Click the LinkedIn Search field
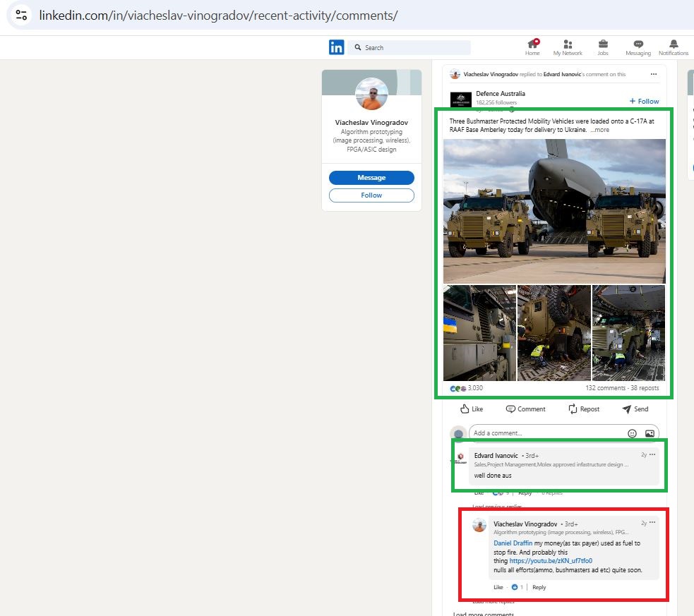The height and width of the screenshot is (616, 694). 409,47
